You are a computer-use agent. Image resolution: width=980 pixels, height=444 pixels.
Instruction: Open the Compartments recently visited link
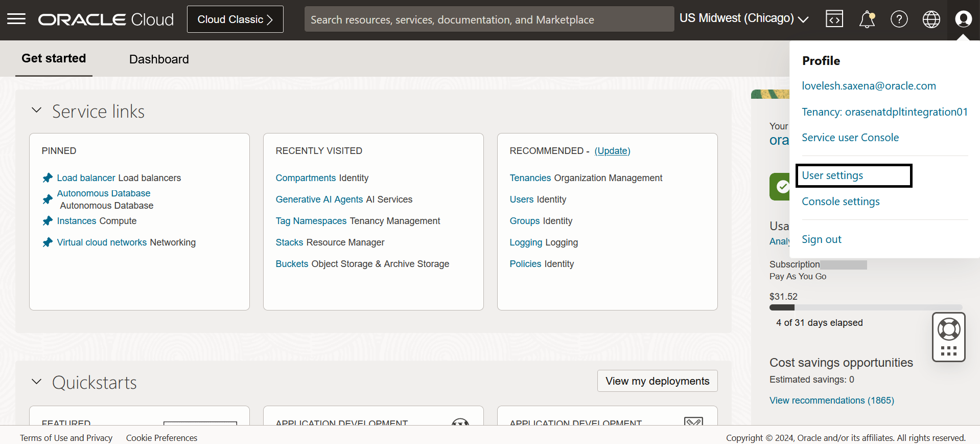click(x=306, y=178)
